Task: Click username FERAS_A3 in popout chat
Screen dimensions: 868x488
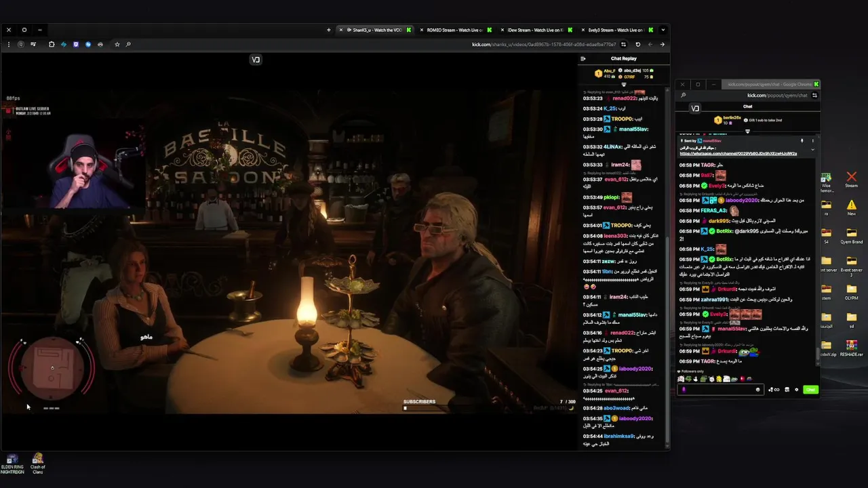Action: click(714, 211)
